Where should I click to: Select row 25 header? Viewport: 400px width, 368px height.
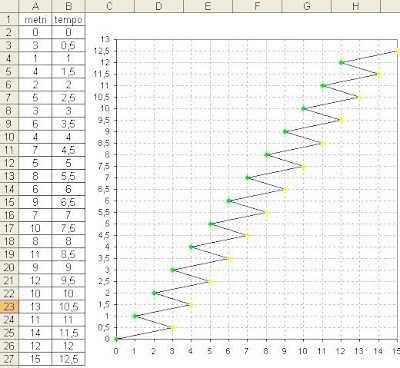pos(9,333)
